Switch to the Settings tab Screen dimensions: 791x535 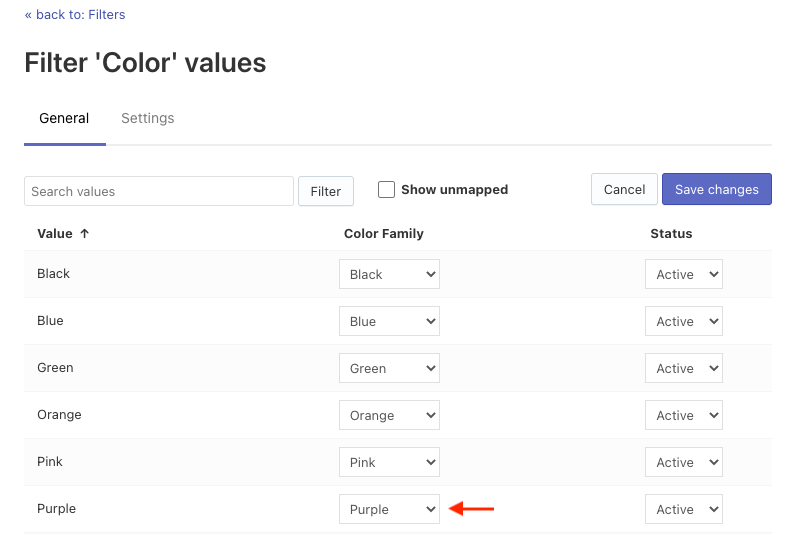[x=148, y=118]
